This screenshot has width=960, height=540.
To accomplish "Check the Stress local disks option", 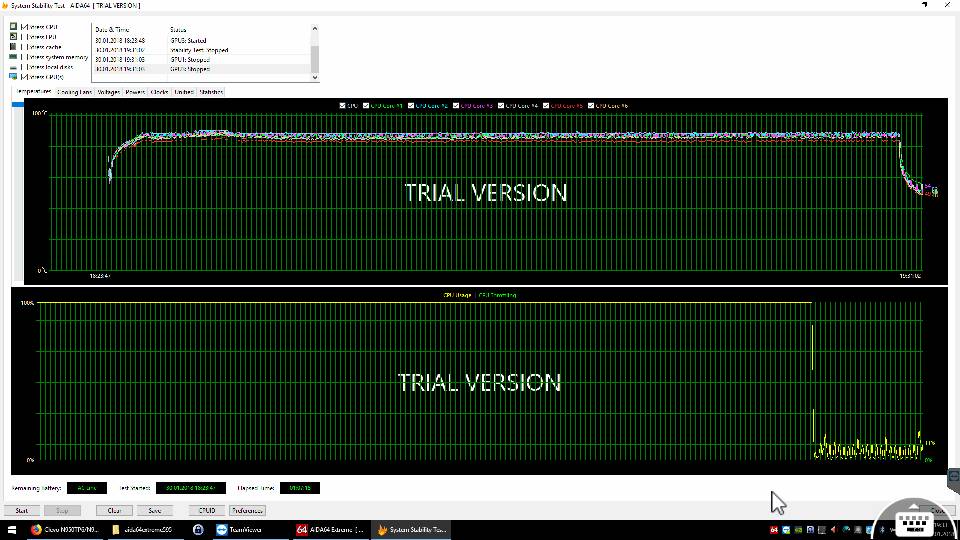I will click(24, 67).
